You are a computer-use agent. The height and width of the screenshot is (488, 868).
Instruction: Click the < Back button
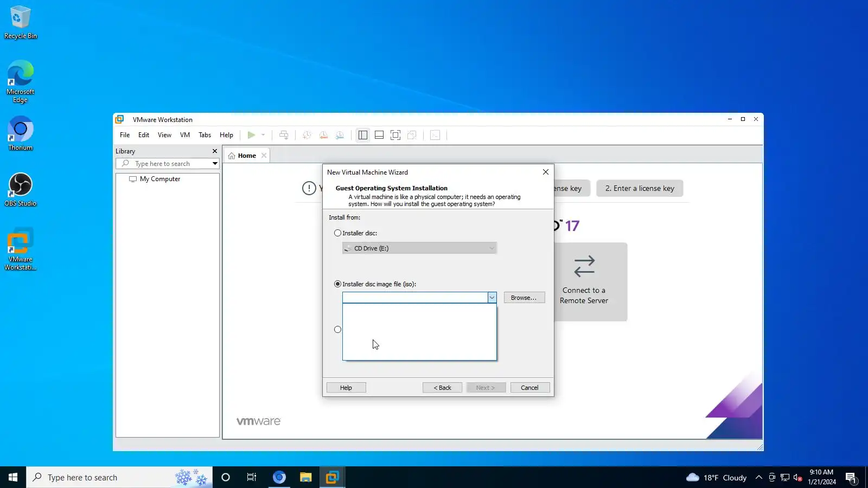443,388
